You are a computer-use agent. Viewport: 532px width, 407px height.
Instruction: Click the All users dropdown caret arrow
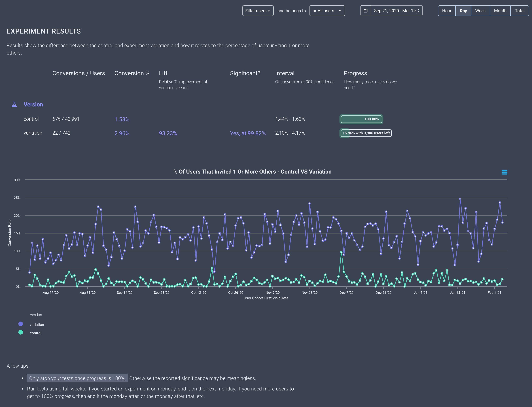(x=340, y=11)
